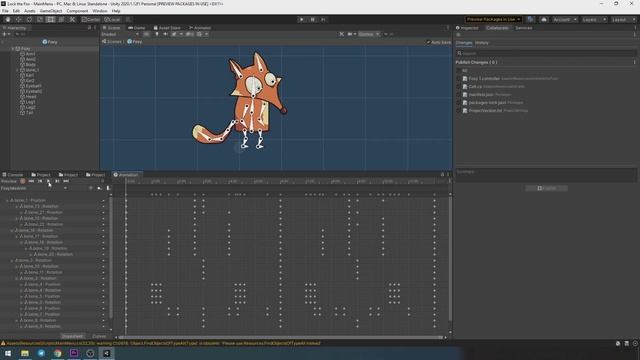
Task: Go to the previous keyframe in Animation
Action: pyautogui.click(x=40, y=181)
